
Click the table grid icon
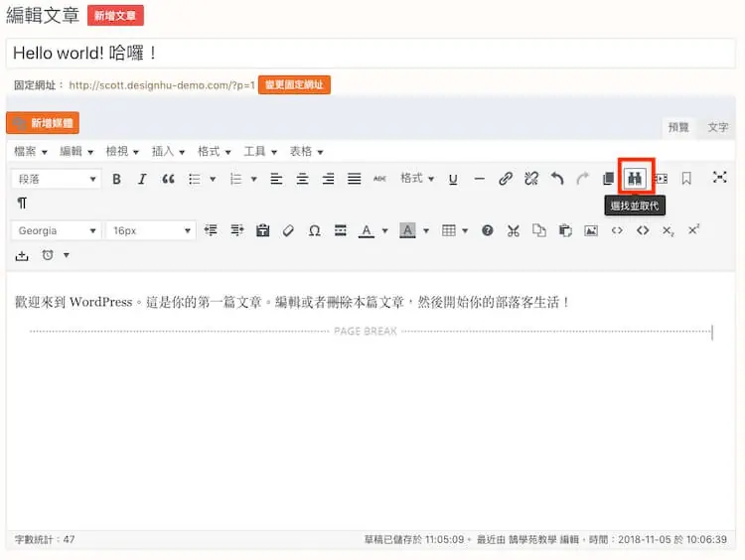tap(449, 230)
